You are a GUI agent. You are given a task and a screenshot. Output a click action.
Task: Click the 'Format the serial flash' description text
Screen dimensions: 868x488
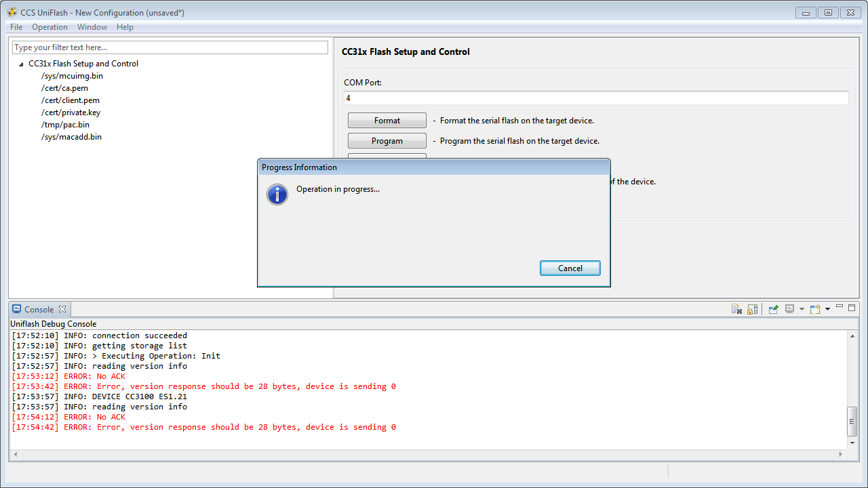click(x=517, y=121)
